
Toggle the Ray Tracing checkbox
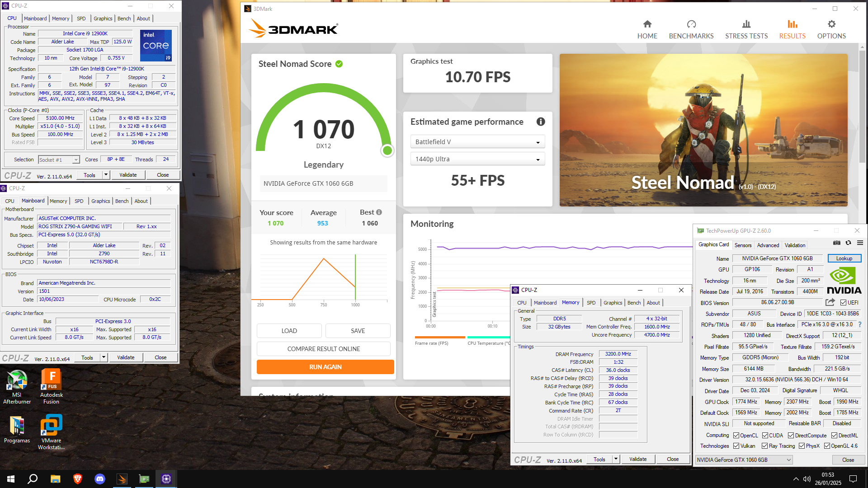tap(764, 446)
